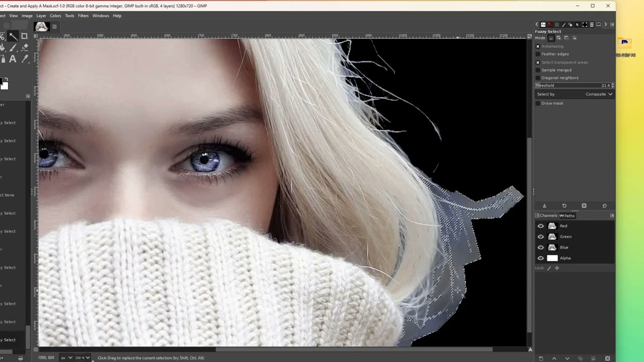Disable the Antialiasing checkbox
Screen dimensions: 644x362
pyautogui.click(x=538, y=46)
